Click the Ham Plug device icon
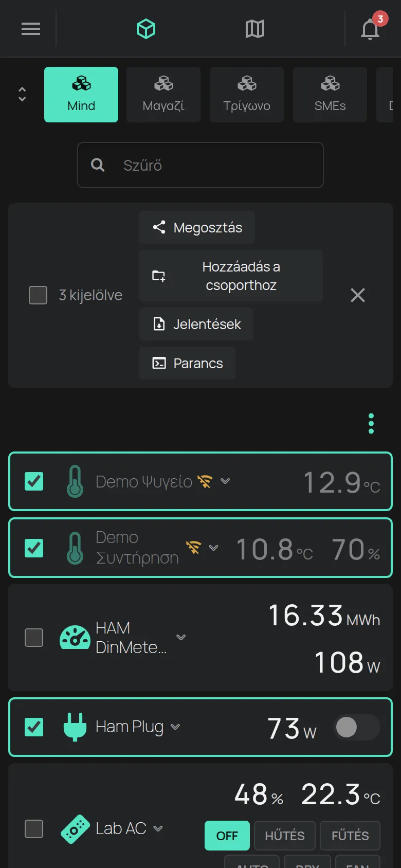401x868 pixels. [75, 727]
